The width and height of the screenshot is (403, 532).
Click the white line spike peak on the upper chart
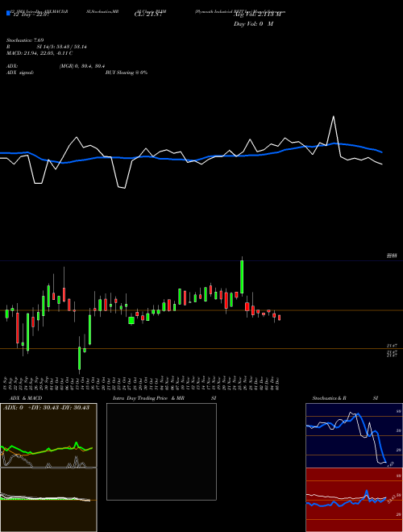click(x=334, y=117)
